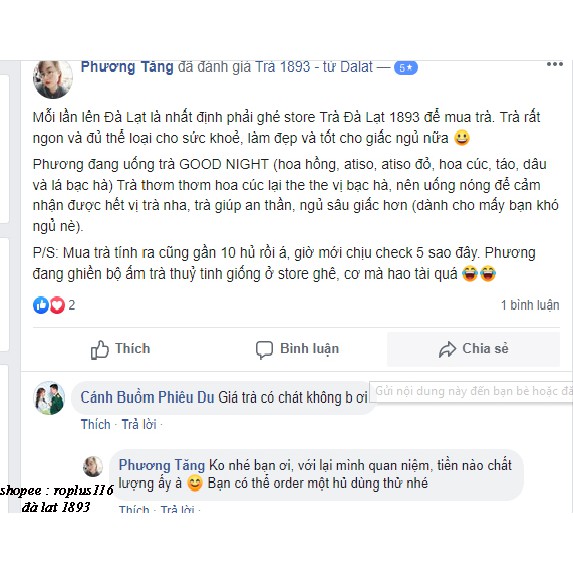Open Phương Tăng profile link in post header
573x573 pixels.
tap(127, 67)
